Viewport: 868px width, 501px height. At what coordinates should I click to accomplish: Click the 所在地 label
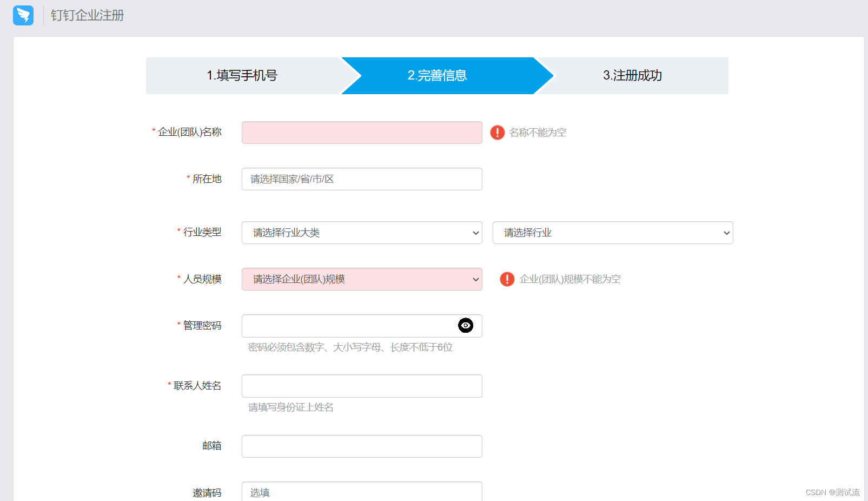[x=207, y=179]
